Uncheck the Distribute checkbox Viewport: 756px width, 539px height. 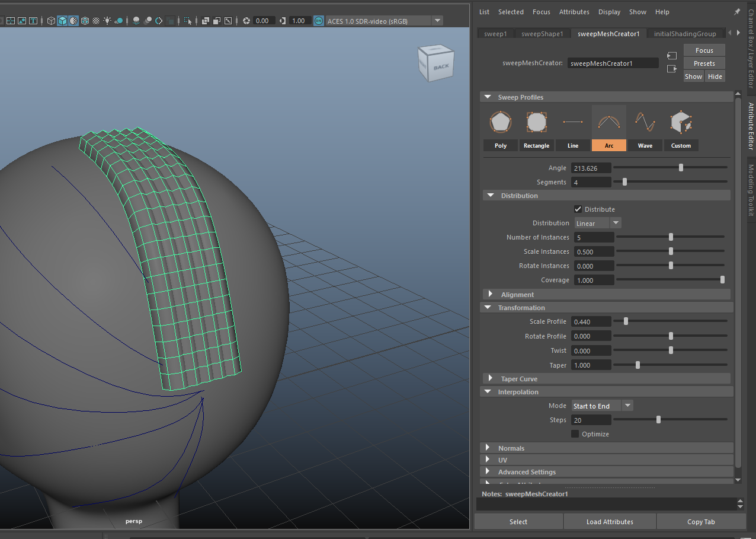point(578,209)
